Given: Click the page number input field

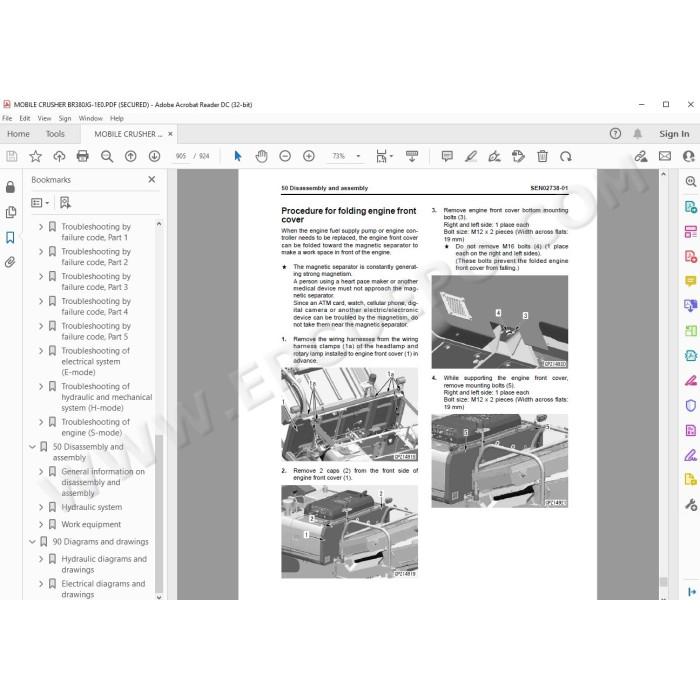Looking at the screenshot, I should click(x=181, y=156).
